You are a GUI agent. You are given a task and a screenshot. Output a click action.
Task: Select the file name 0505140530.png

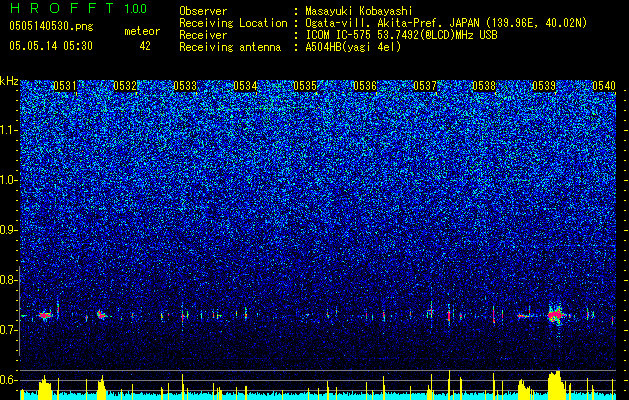(x=51, y=27)
